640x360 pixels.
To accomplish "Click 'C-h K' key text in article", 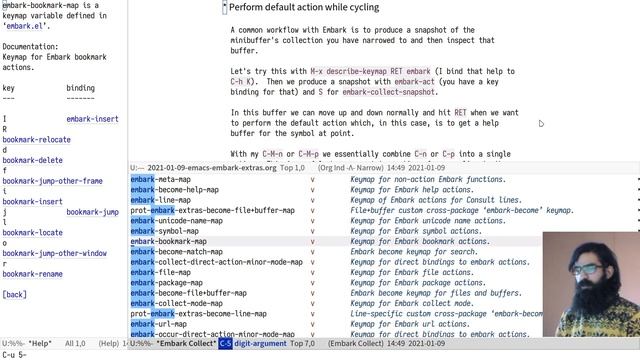I will coord(241,82).
